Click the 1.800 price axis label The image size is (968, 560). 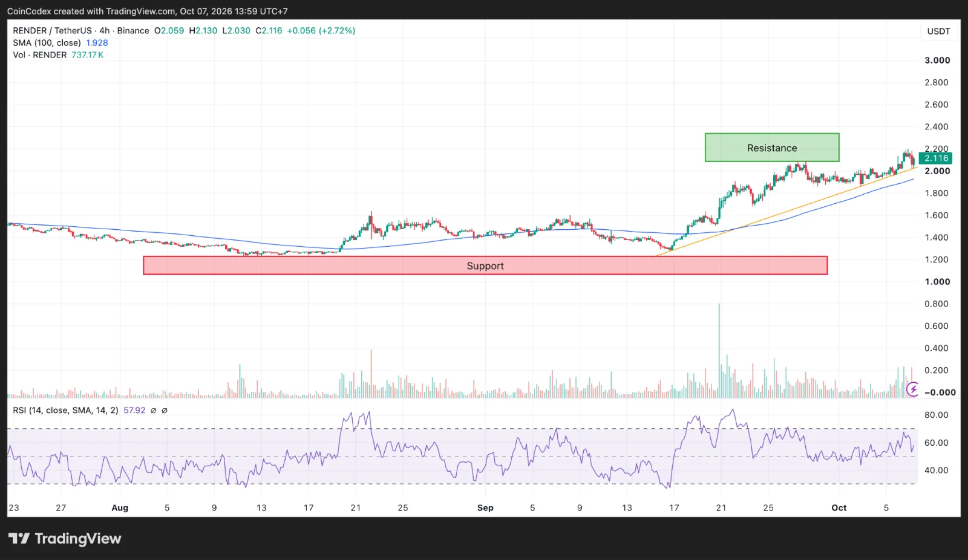937,193
